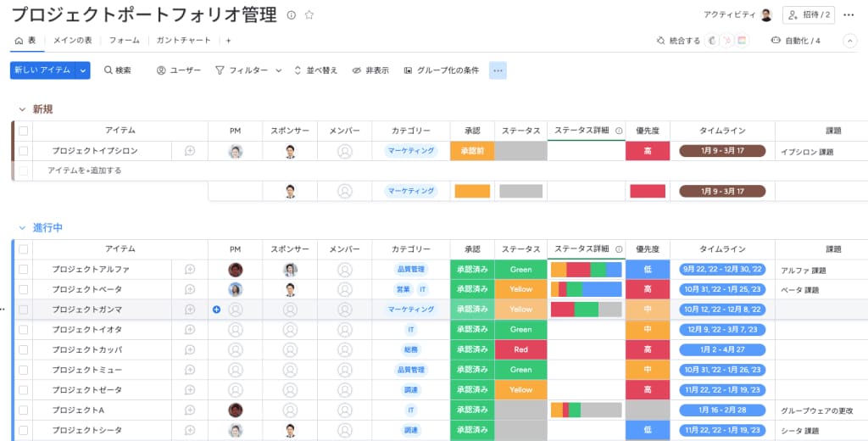The height and width of the screenshot is (441, 868).
Task: Select all items in 新規 group
Action: click(x=23, y=131)
